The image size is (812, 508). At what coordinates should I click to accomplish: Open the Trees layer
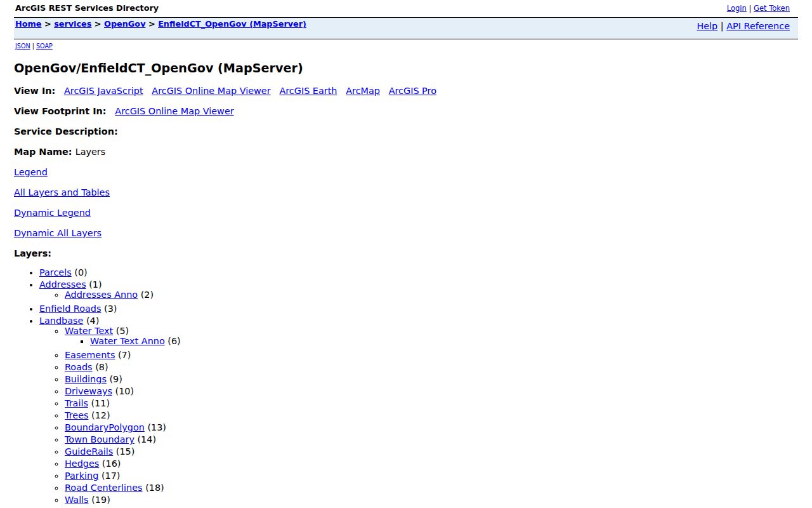pos(76,415)
